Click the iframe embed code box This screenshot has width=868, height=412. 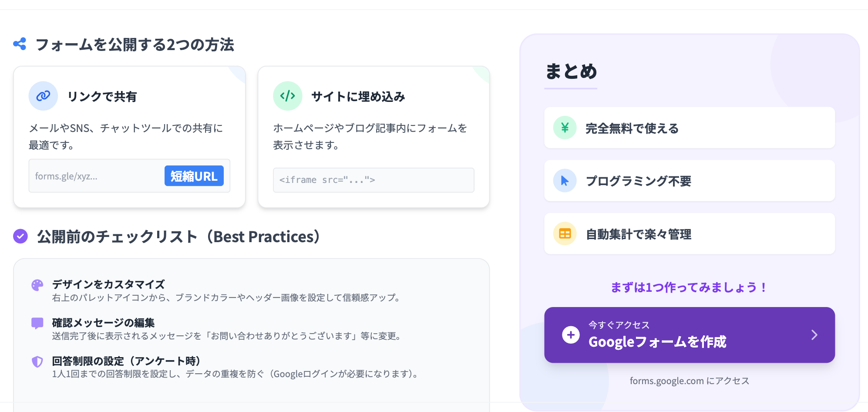click(373, 180)
